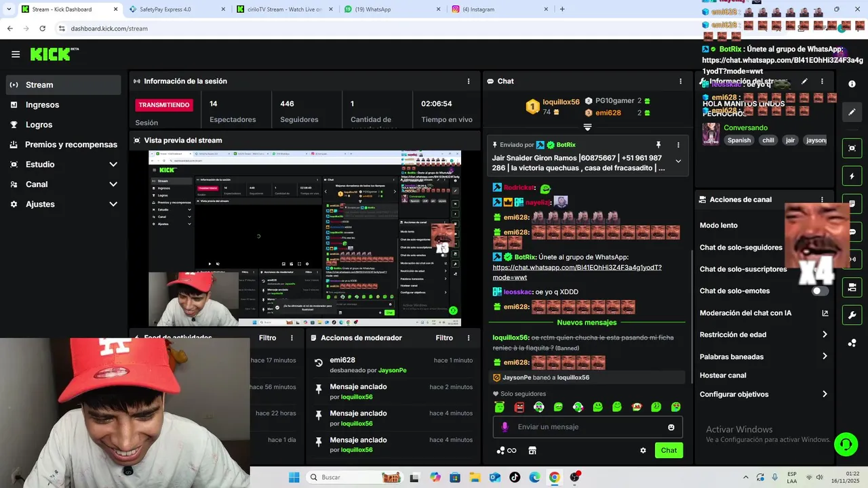Open Logros in the sidebar
The height and width of the screenshot is (488, 868).
(x=64, y=125)
